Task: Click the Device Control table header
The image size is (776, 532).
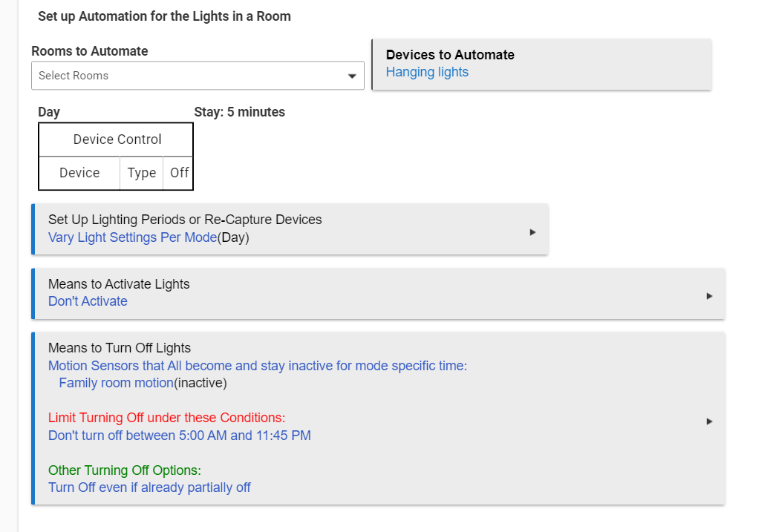Action: point(117,139)
